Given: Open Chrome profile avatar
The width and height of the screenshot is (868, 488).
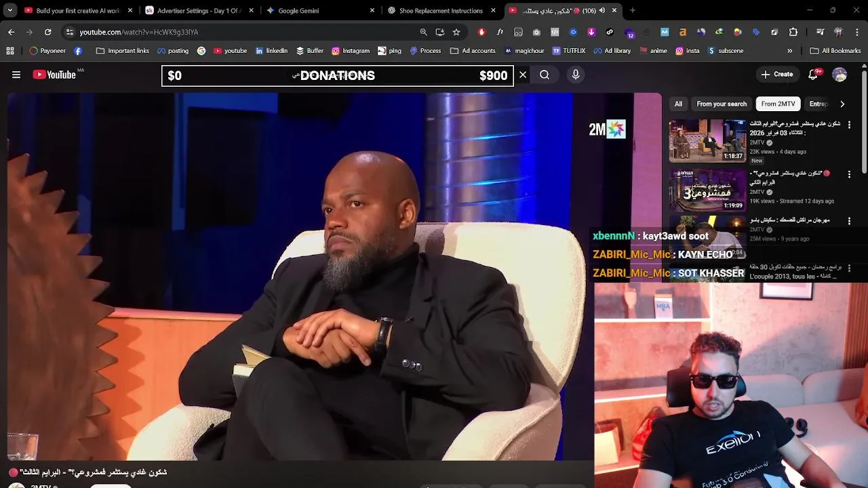Looking at the screenshot, I should click(x=838, y=32).
